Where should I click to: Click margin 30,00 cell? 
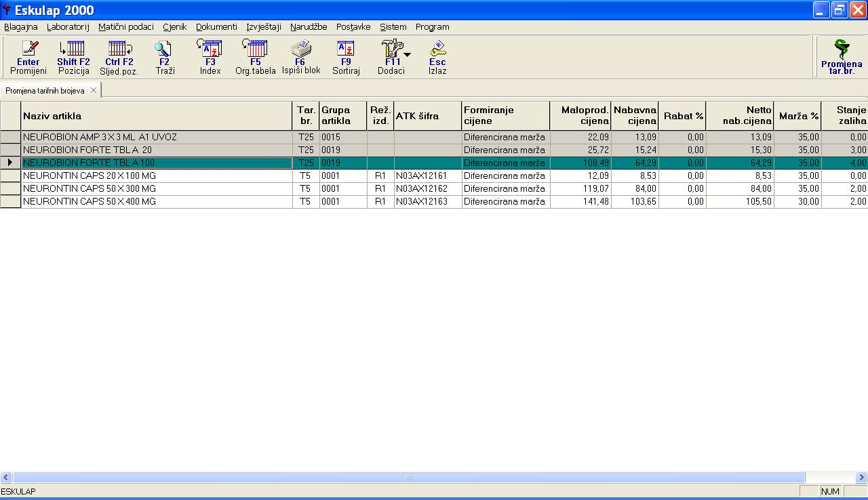pyautogui.click(x=797, y=201)
